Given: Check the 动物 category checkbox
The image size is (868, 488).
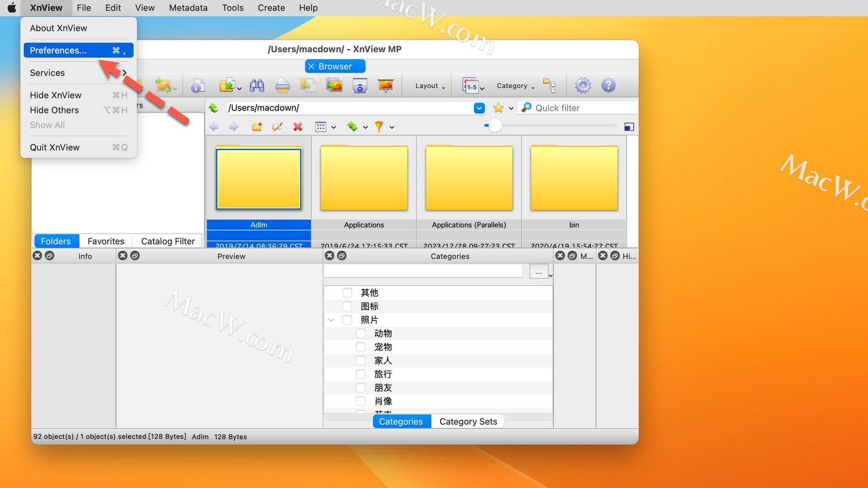Looking at the screenshot, I should pyautogui.click(x=360, y=333).
